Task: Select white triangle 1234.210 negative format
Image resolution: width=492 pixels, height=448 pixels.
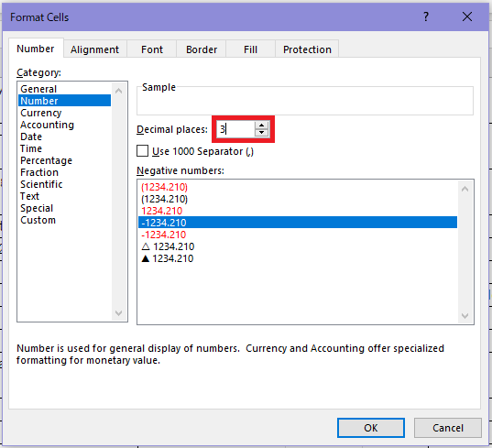Action: pos(168,246)
